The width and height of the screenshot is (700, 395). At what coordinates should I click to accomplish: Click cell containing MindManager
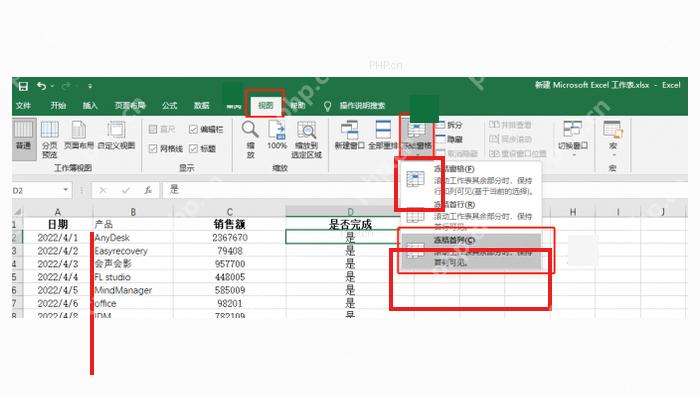tap(133, 290)
